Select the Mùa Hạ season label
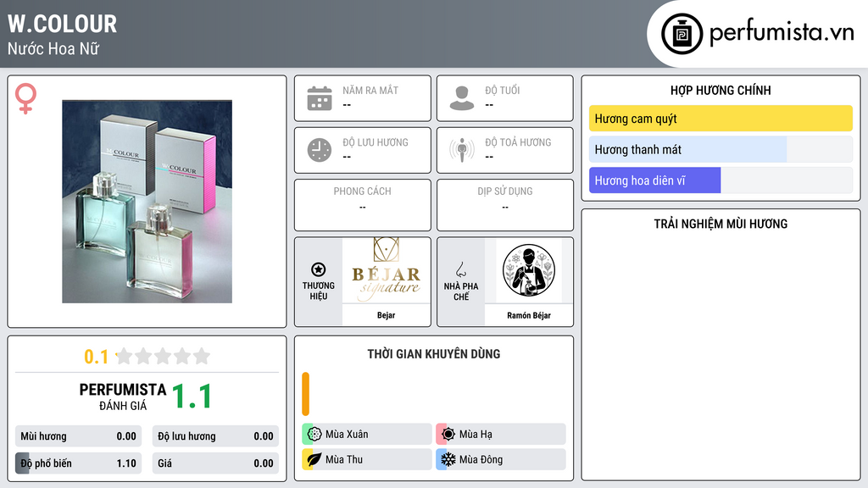Viewport: 868px width, 488px height. pyautogui.click(x=476, y=435)
